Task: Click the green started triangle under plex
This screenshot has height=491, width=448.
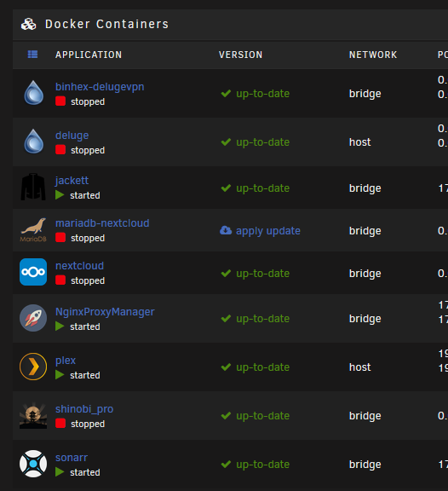Action: pos(60,374)
